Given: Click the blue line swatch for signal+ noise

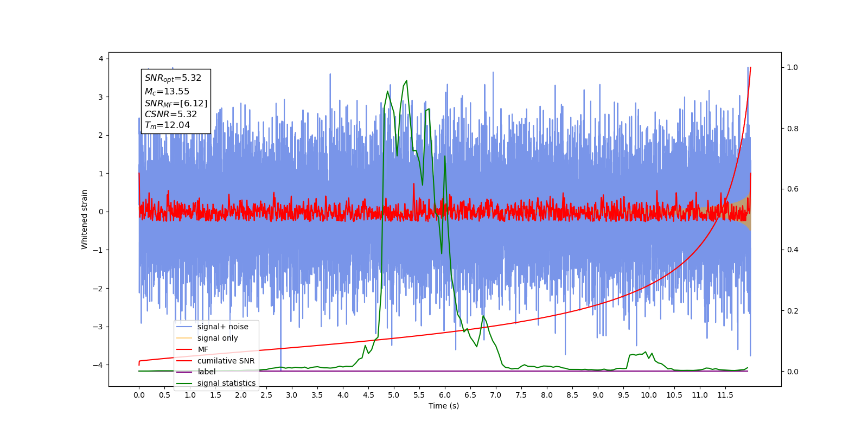Looking at the screenshot, I should [184, 327].
